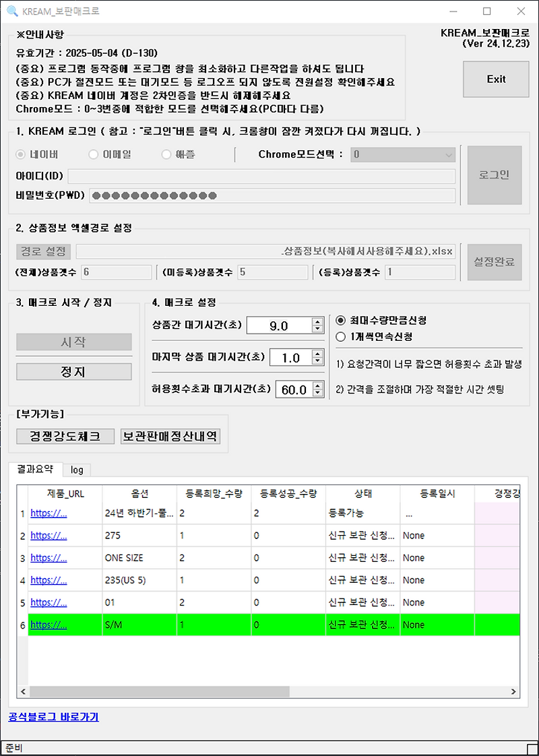Click the 아이디(ID) input field
Screen dimensions: 539x756
pos(263,176)
